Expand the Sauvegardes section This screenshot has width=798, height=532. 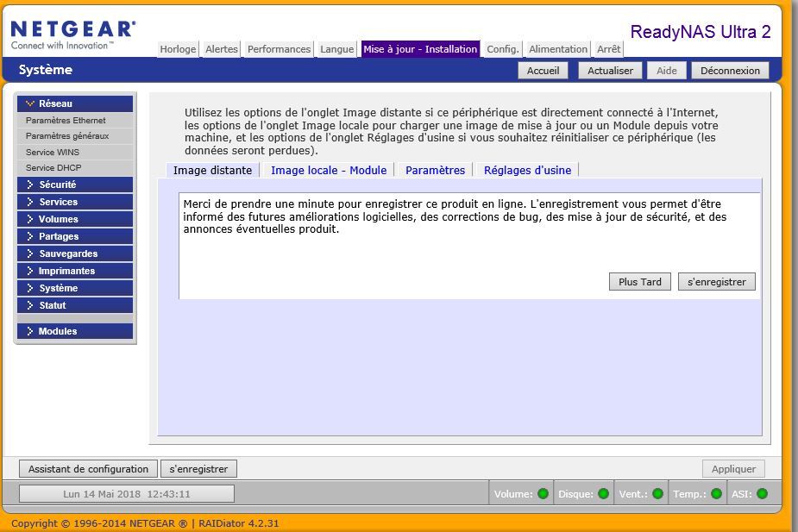[75, 253]
